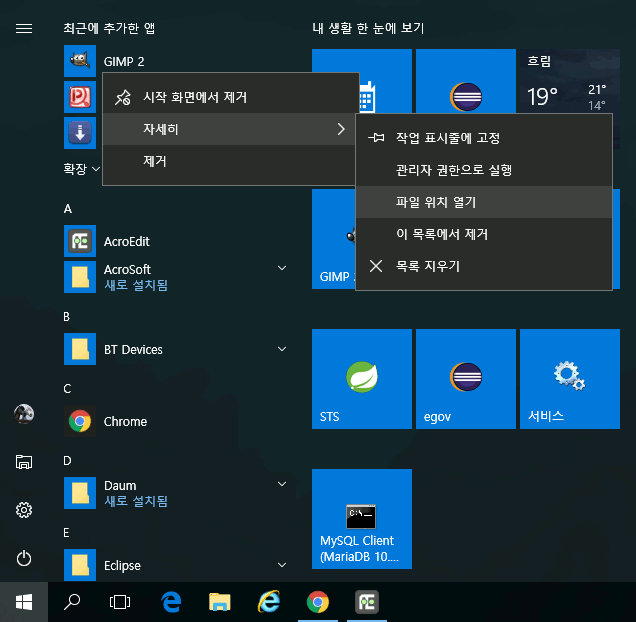Image resolution: width=636 pixels, height=622 pixels.
Task: Expand the Eclipse folder in app list
Action: 282,565
